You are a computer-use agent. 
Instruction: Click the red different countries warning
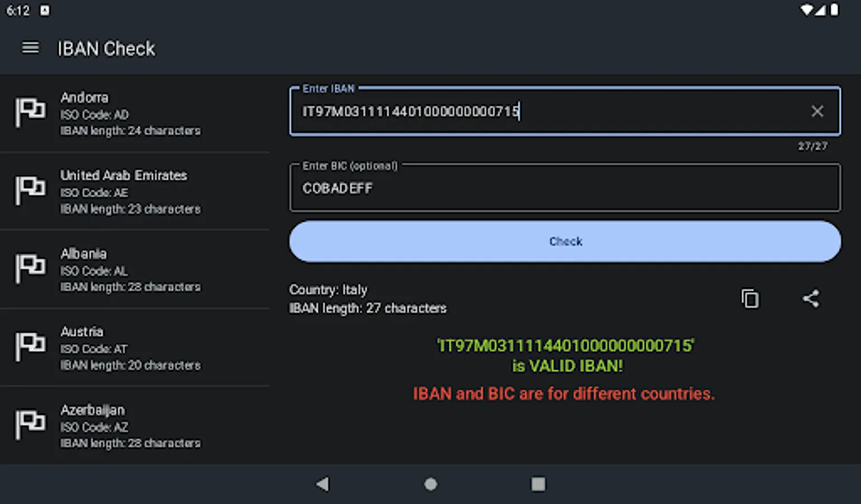(564, 394)
